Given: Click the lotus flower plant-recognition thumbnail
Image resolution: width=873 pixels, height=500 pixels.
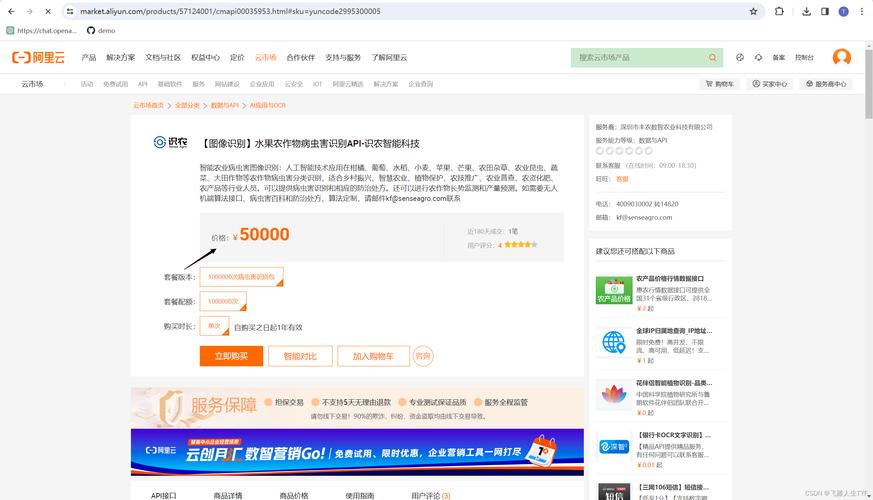Looking at the screenshot, I should 614,394.
